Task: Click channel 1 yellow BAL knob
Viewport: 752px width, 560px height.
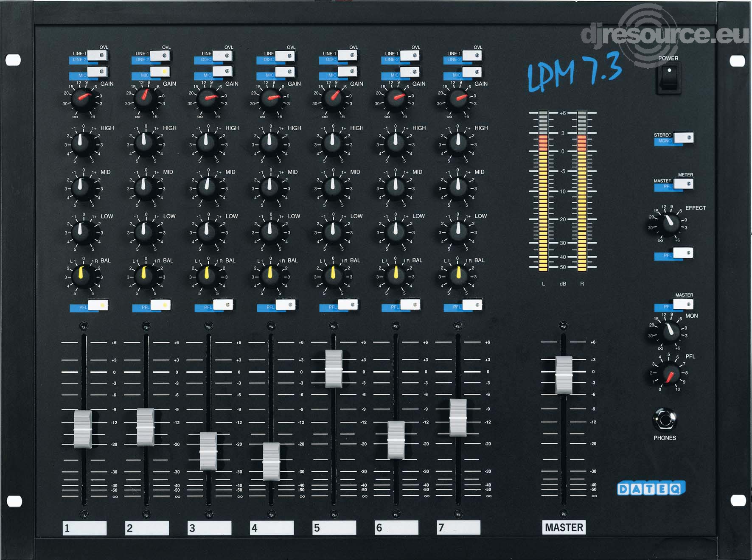Action: pos(82,276)
